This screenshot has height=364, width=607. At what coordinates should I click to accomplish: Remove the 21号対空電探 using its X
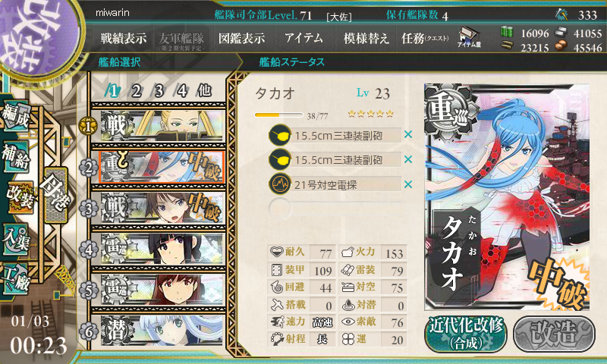[408, 184]
